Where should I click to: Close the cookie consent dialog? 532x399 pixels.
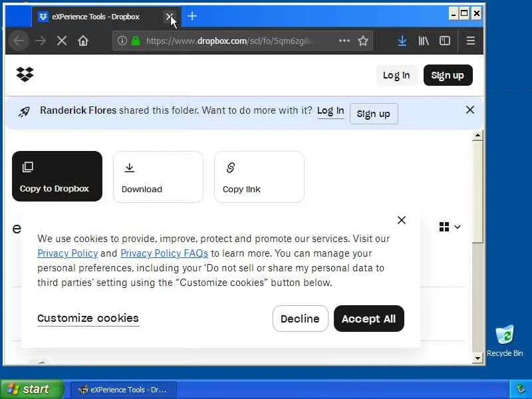point(402,220)
